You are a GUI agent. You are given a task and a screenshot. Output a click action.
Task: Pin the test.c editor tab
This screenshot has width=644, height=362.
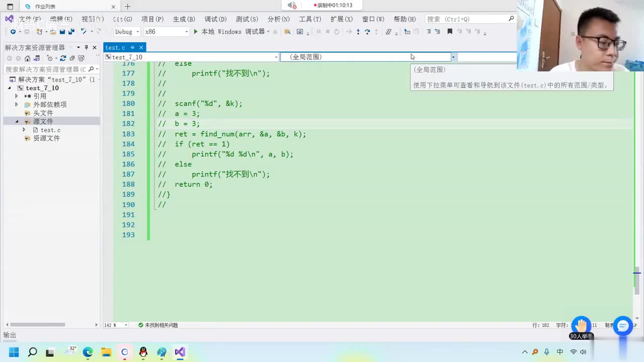point(132,47)
